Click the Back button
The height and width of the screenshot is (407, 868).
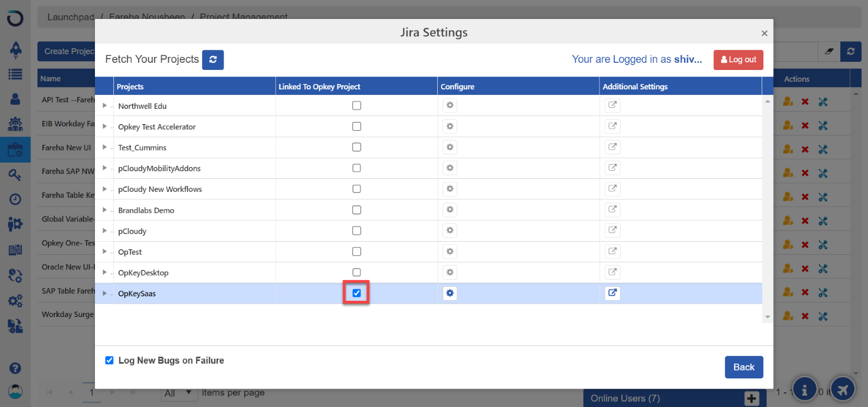(x=744, y=367)
